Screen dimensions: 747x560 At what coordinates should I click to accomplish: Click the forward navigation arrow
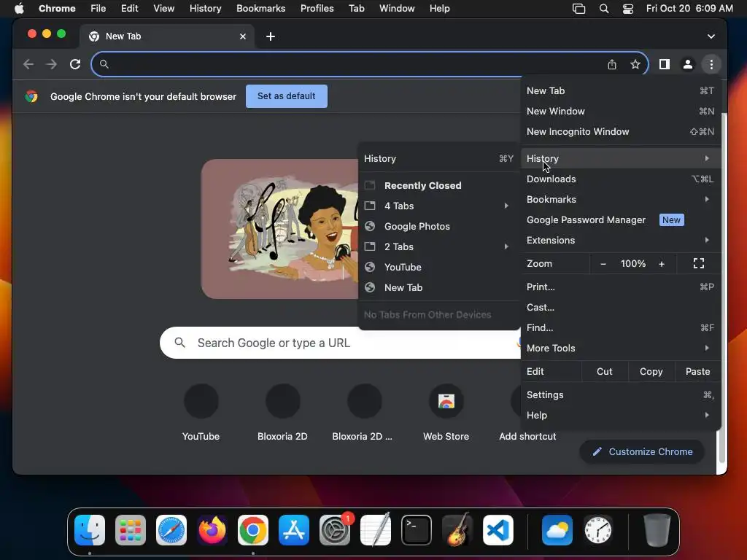click(x=52, y=64)
